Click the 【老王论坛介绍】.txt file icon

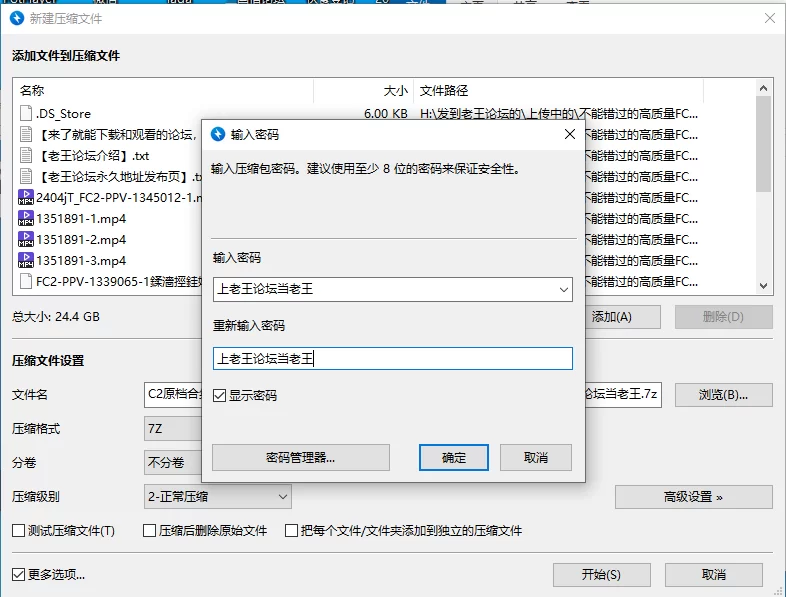26,155
